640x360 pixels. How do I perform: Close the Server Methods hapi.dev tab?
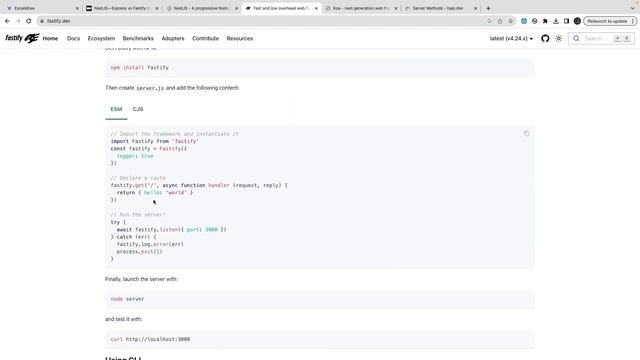click(x=476, y=8)
